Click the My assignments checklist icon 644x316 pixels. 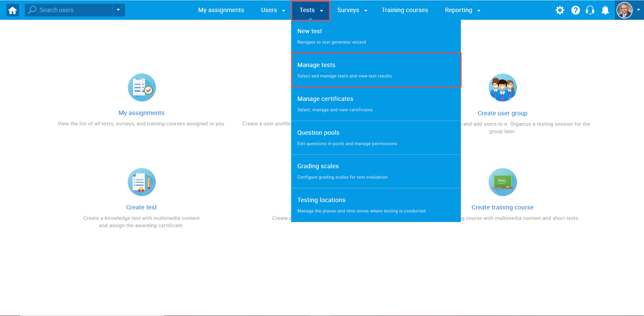141,88
